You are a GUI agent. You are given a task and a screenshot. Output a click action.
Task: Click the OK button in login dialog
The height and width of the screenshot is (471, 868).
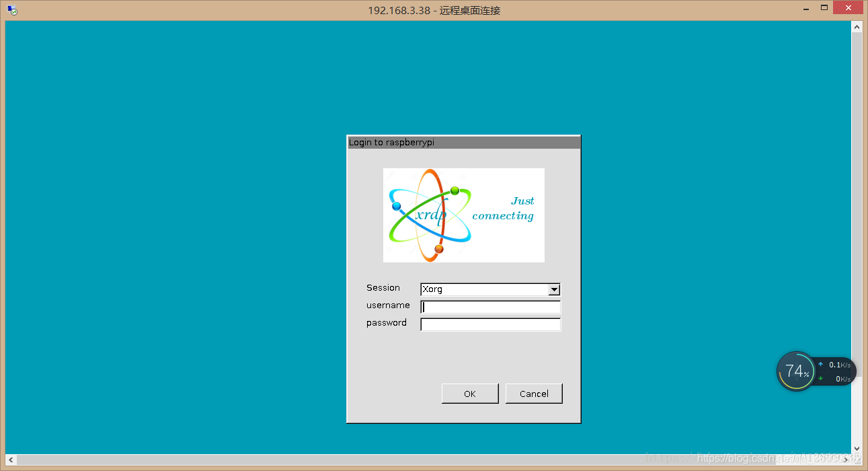pyautogui.click(x=470, y=394)
